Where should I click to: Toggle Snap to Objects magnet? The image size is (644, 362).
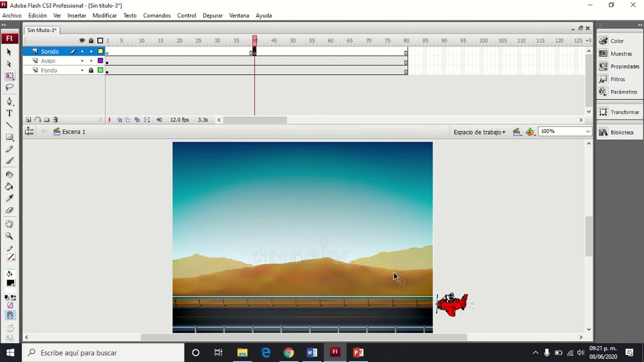(10, 316)
